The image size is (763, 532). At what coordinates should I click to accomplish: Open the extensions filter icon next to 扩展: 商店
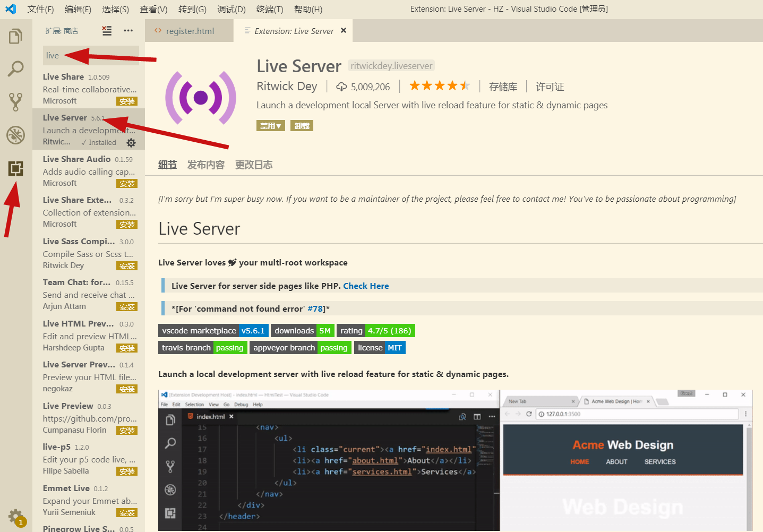[x=106, y=30]
